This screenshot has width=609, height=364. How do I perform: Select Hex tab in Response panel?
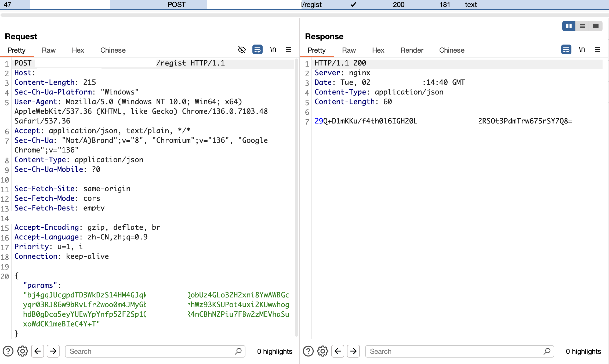[x=378, y=50]
